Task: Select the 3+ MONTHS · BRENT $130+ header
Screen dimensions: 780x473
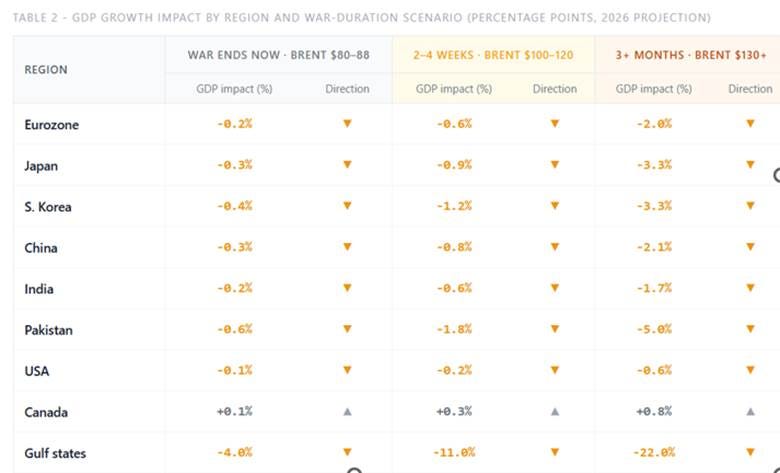Action: point(691,55)
